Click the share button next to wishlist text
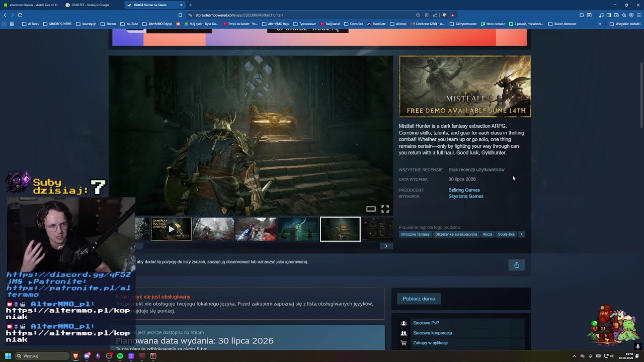 click(x=517, y=265)
